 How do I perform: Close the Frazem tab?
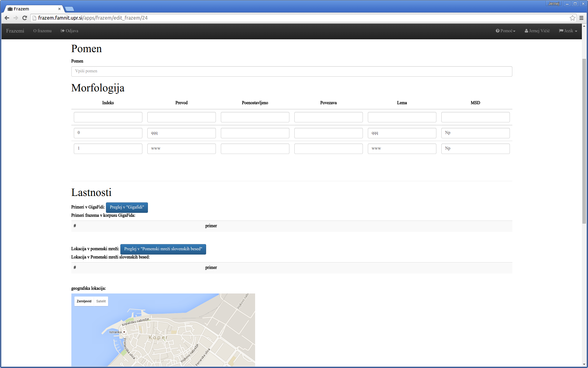click(x=59, y=9)
